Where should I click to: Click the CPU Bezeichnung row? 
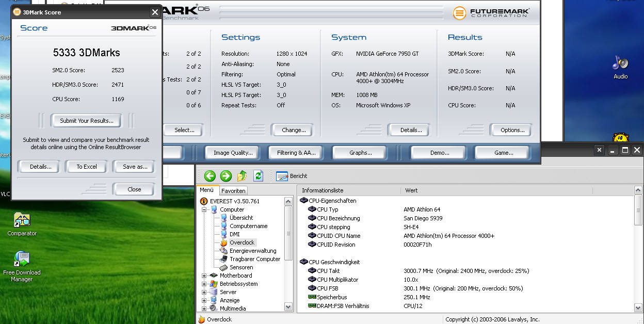[465, 218]
